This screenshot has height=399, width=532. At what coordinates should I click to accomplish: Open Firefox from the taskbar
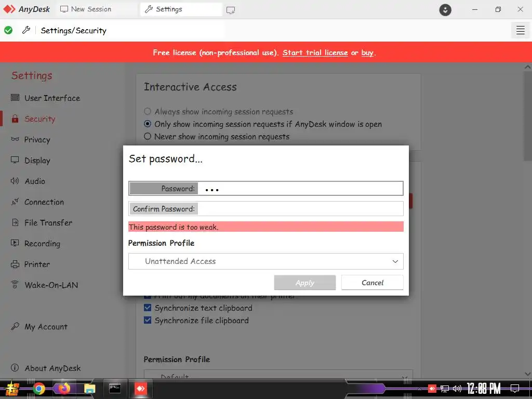64,389
